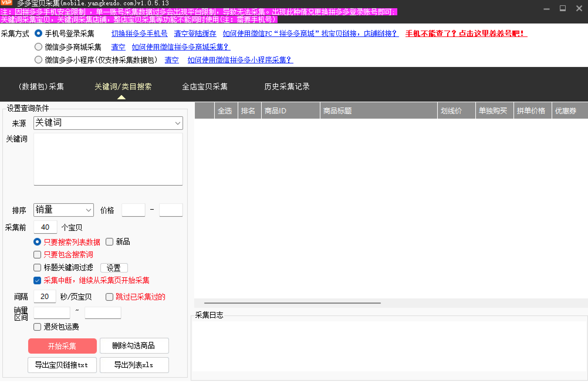This screenshot has height=383, width=588.
Task: Tick the 跳过已采集过的 checkbox
Action: click(x=109, y=297)
